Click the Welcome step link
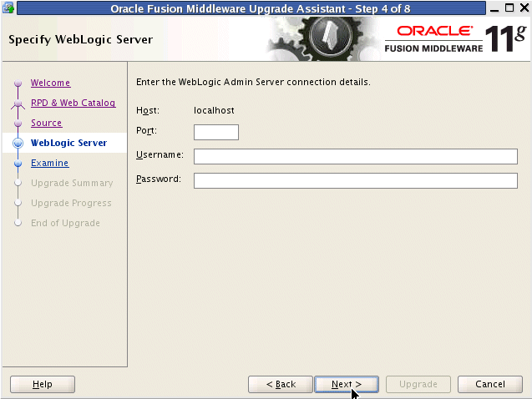 51,83
